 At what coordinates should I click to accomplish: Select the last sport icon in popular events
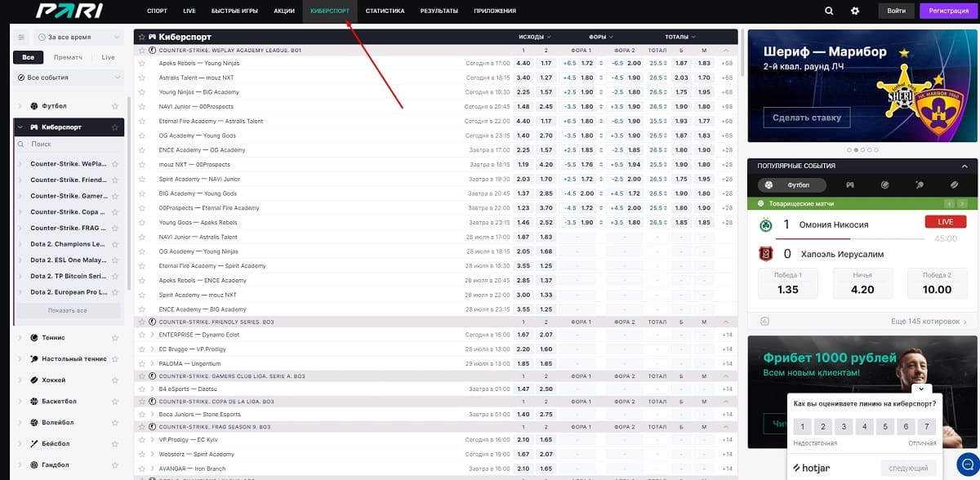(x=954, y=185)
